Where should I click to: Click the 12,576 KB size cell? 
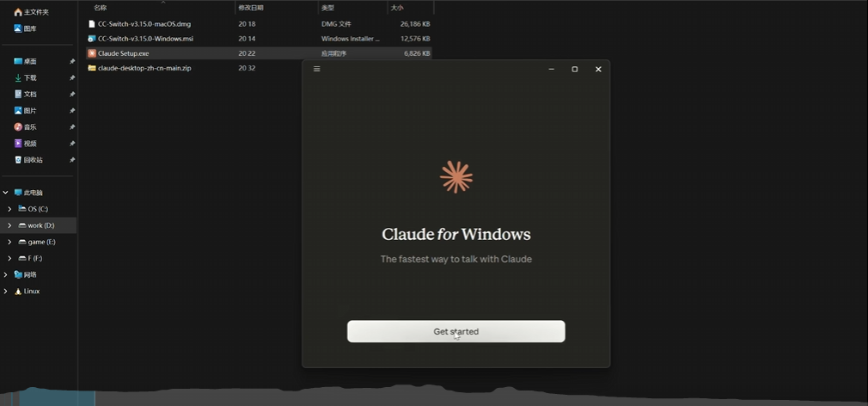(415, 39)
